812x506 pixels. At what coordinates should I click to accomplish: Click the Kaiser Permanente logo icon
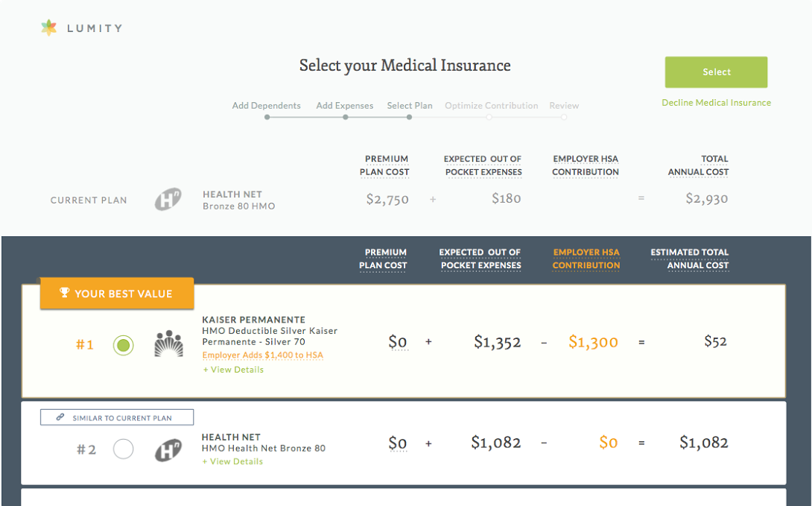pos(169,344)
